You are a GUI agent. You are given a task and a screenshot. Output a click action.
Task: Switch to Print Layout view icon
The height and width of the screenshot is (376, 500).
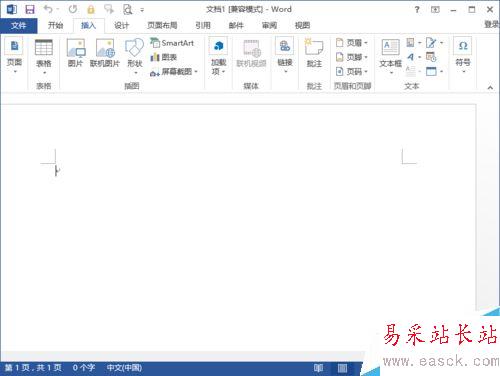coord(342,368)
